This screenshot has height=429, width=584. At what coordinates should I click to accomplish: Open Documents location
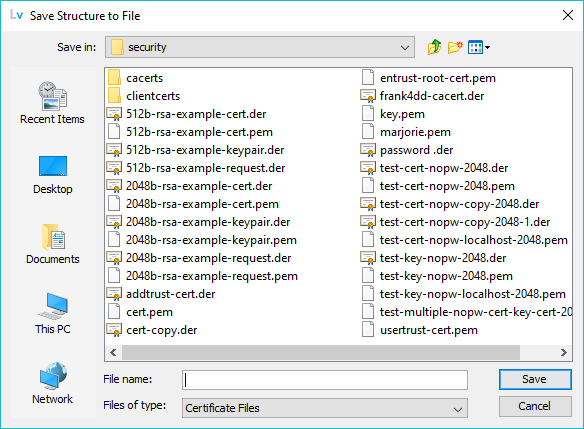pyautogui.click(x=53, y=244)
